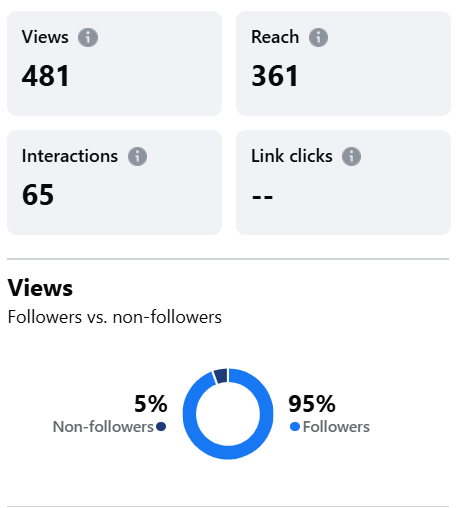Viewport: 462px width, 508px height.
Task: Click the dark blue Non-followers legend dot
Action: [x=161, y=426]
